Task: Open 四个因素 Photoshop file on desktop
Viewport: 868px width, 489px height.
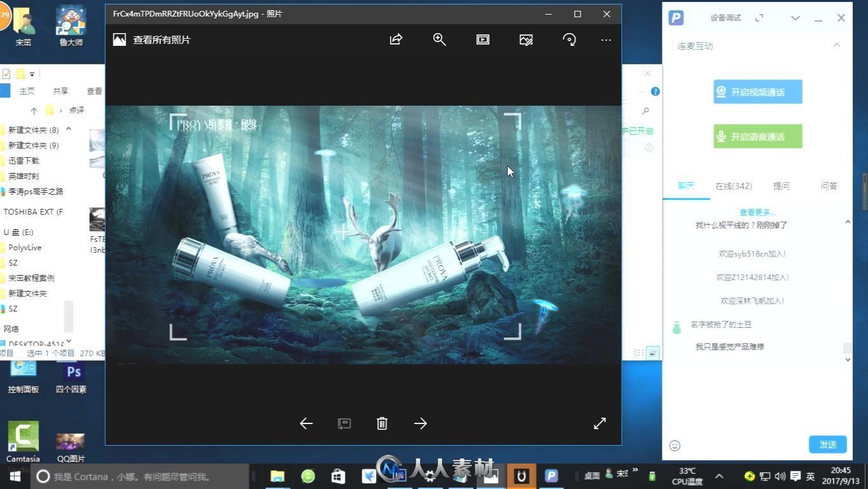Action: click(x=71, y=377)
